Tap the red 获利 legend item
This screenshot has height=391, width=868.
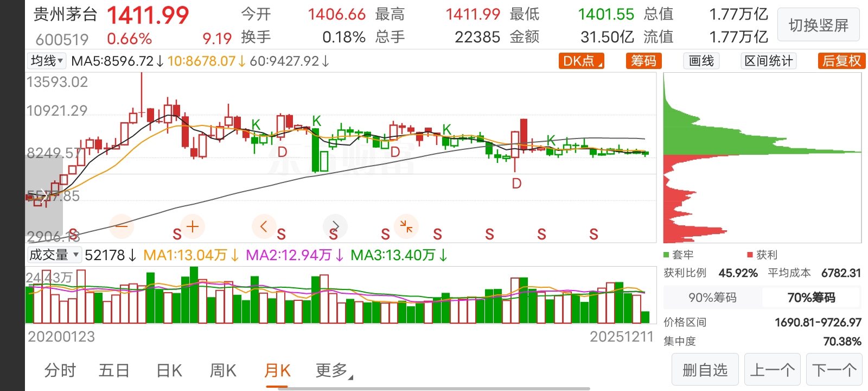(762, 255)
